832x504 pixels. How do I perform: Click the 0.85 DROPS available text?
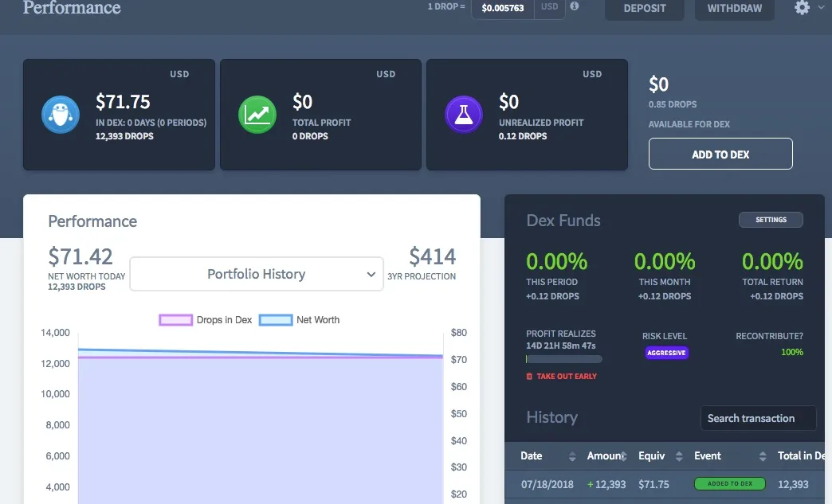pos(673,104)
